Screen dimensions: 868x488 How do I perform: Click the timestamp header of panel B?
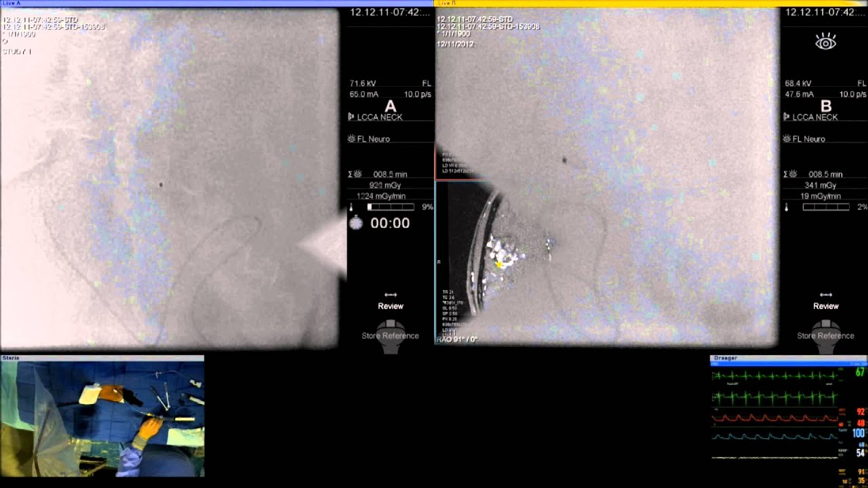[x=826, y=13]
